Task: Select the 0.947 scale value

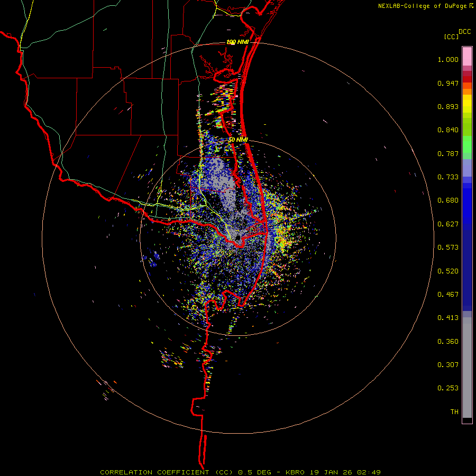Action: 448,83
